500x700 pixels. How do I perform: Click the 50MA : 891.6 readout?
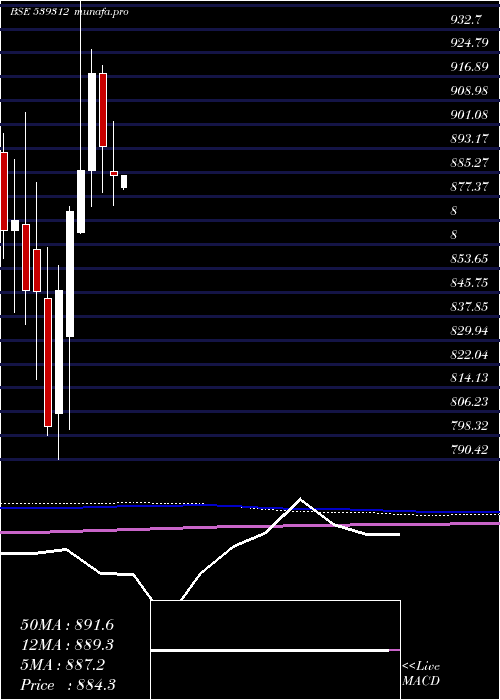tap(67, 625)
